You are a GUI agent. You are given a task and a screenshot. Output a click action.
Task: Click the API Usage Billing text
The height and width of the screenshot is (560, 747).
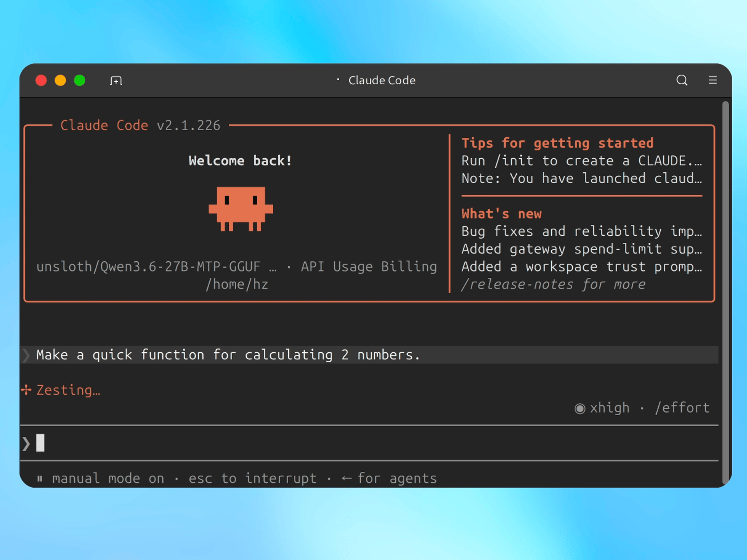tap(369, 266)
